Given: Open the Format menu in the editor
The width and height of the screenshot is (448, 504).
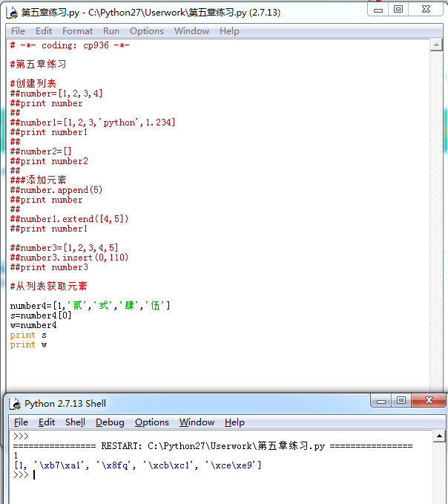Looking at the screenshot, I should click(77, 31).
